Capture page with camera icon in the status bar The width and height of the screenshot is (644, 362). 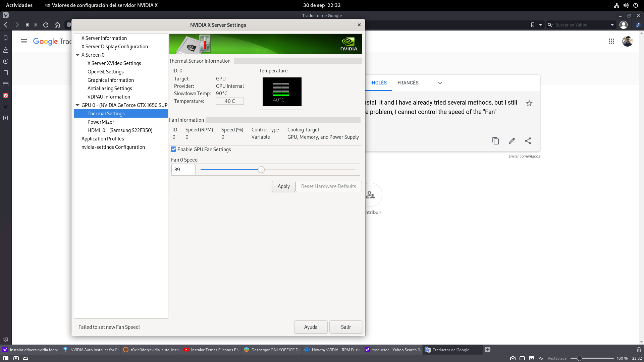(x=513, y=358)
